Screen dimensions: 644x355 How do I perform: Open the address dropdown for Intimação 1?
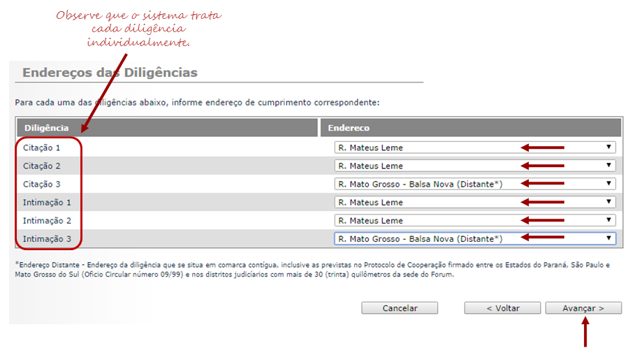(x=475, y=202)
